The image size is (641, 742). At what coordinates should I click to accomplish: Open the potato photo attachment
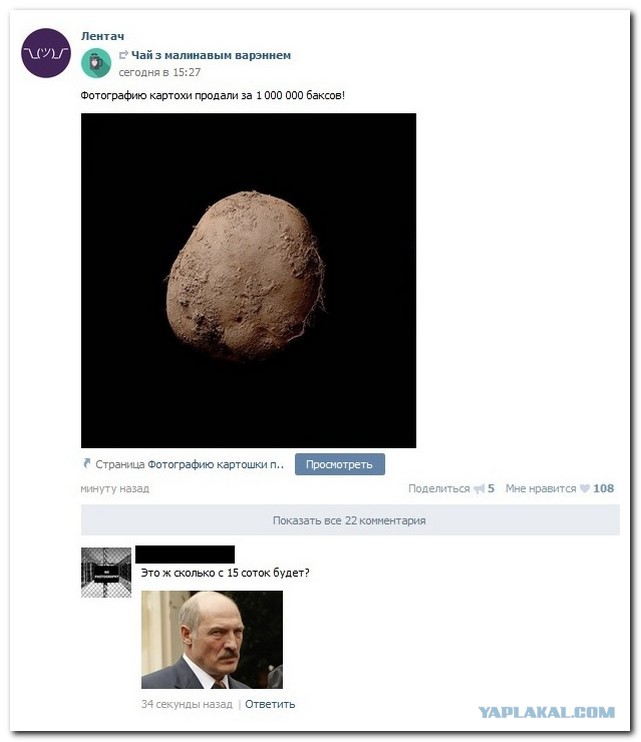click(248, 280)
